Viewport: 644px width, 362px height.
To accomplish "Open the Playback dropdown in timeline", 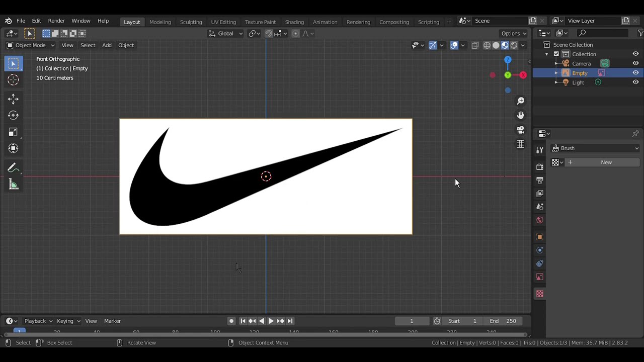I will pos(38,321).
